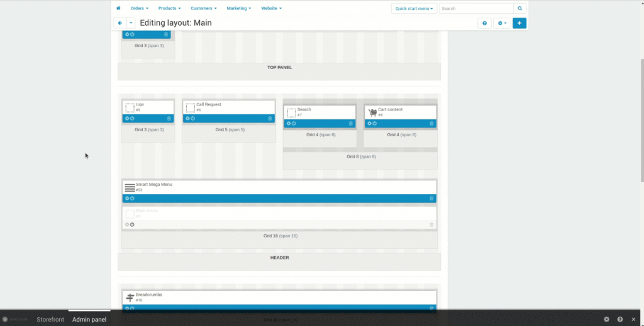
Task: Open the gear settings dropdown in header
Action: click(501, 23)
